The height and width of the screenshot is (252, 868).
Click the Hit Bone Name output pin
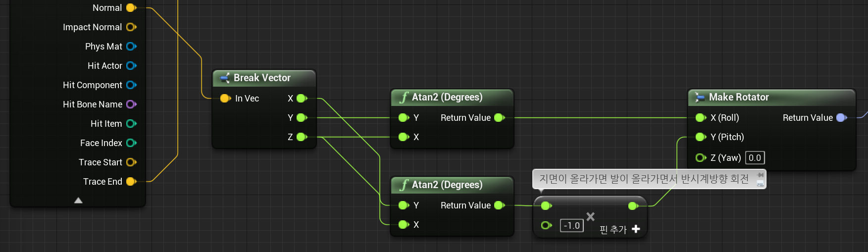[131, 104]
